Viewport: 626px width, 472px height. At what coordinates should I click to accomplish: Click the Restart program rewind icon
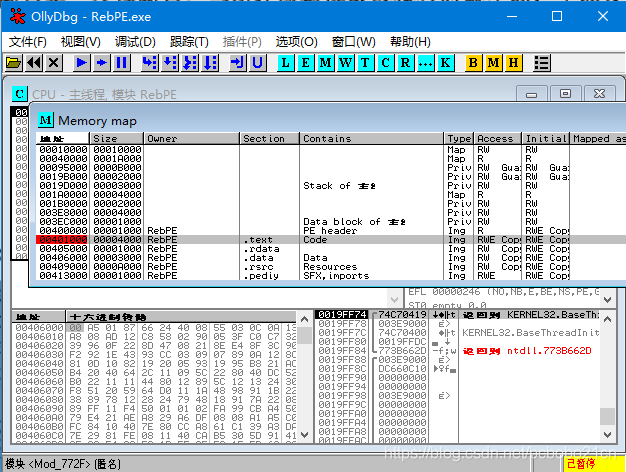pyautogui.click(x=34, y=63)
